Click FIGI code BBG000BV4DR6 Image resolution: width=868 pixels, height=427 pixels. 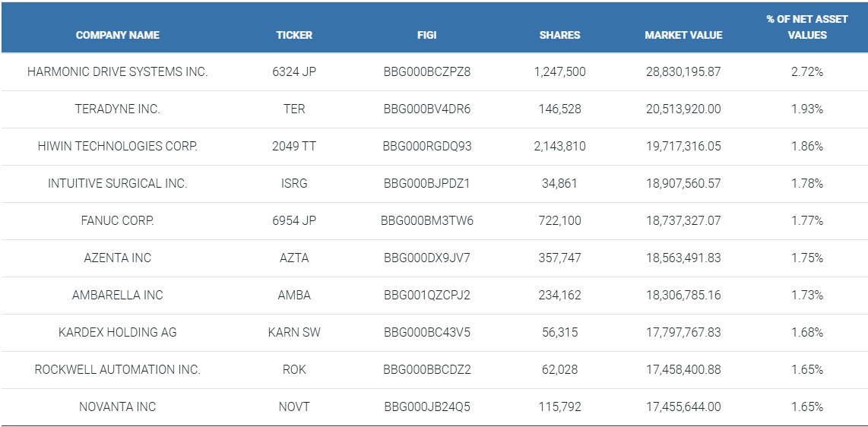pos(427,109)
